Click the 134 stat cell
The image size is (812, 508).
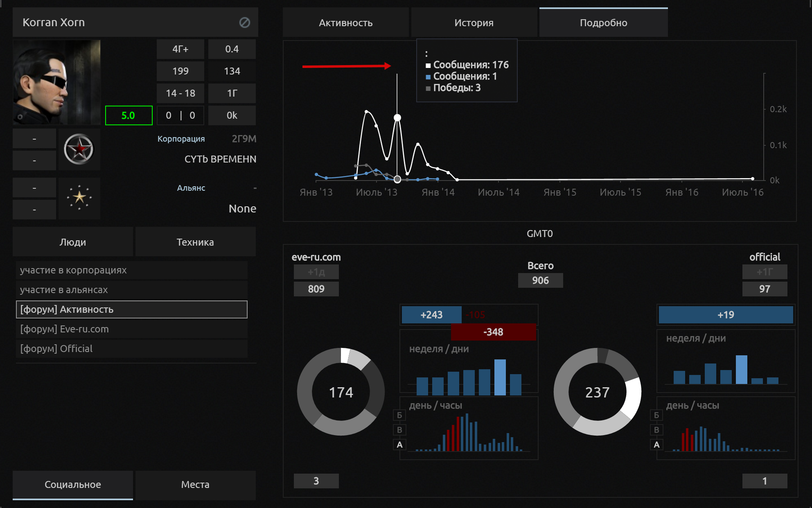coord(232,71)
